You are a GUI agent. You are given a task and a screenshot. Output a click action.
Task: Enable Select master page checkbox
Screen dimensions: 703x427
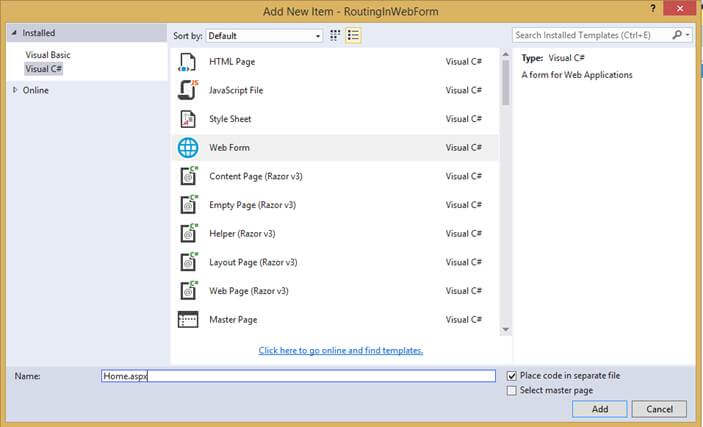pyautogui.click(x=512, y=391)
